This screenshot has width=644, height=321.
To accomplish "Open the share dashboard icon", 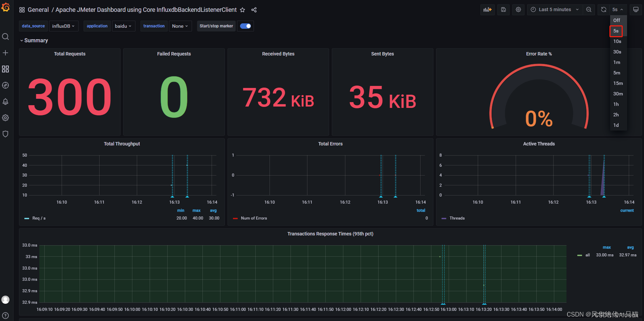I will [x=254, y=10].
